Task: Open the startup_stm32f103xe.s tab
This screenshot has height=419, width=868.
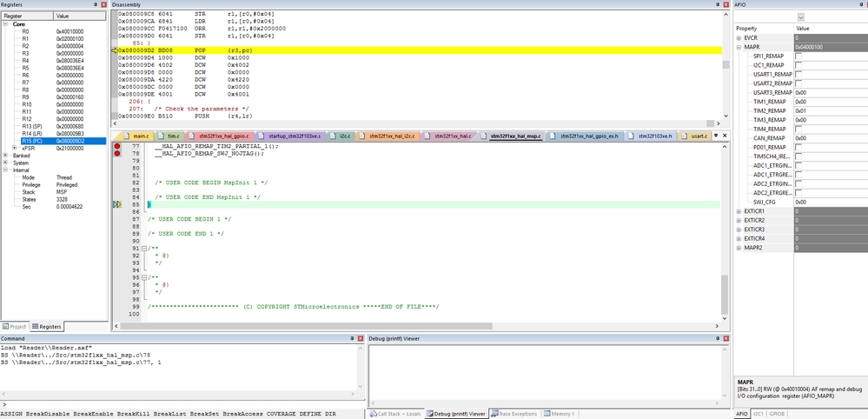Action: click(x=290, y=136)
